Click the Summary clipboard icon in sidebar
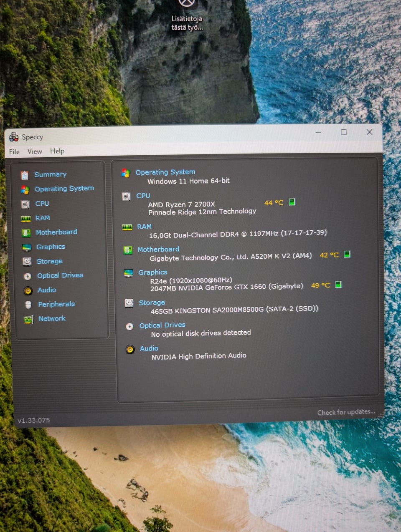 coord(25,175)
